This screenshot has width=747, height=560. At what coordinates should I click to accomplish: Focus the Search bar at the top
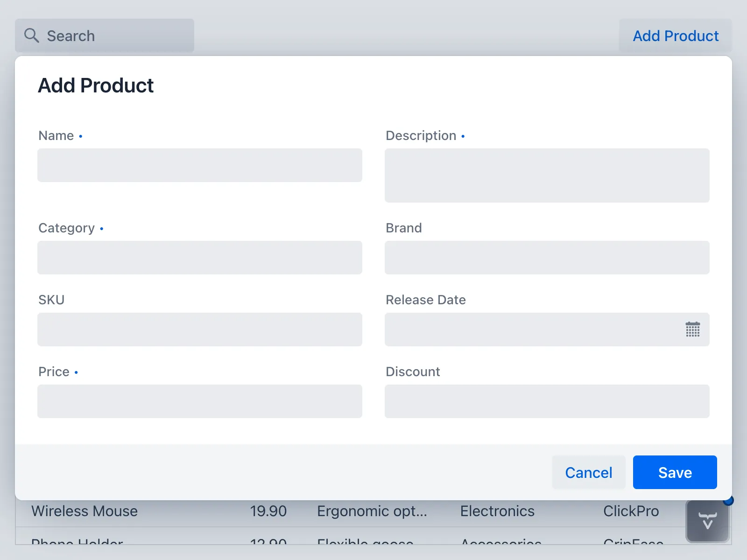(x=117, y=35)
